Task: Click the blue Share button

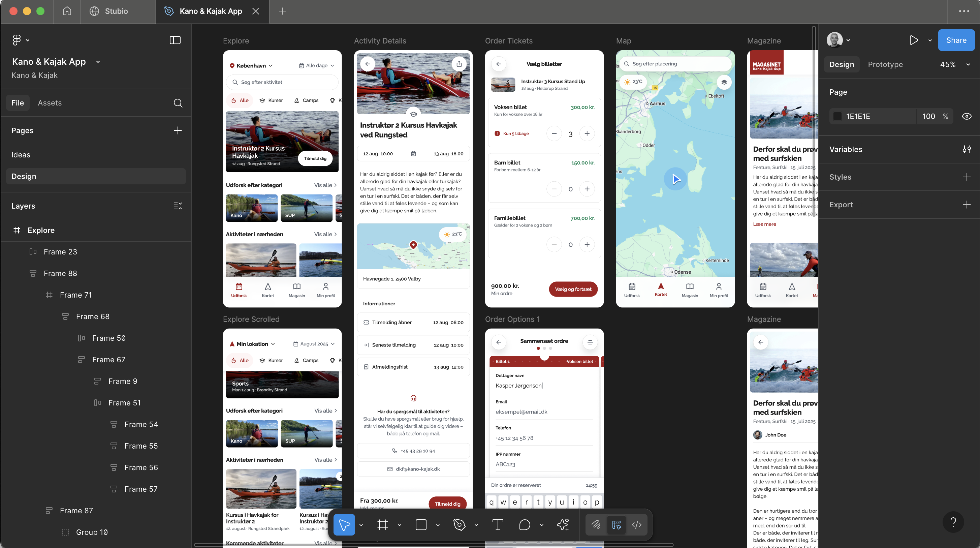Action: coord(956,40)
